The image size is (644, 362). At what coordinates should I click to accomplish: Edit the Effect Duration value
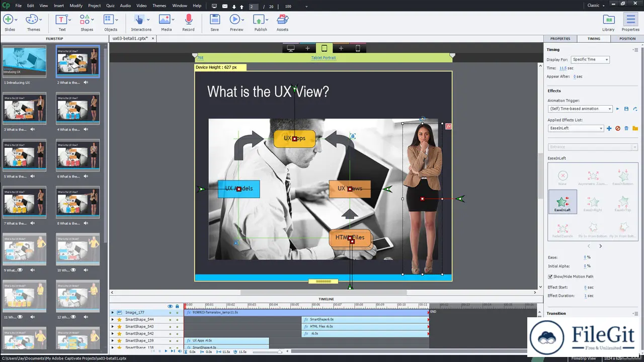585,296
